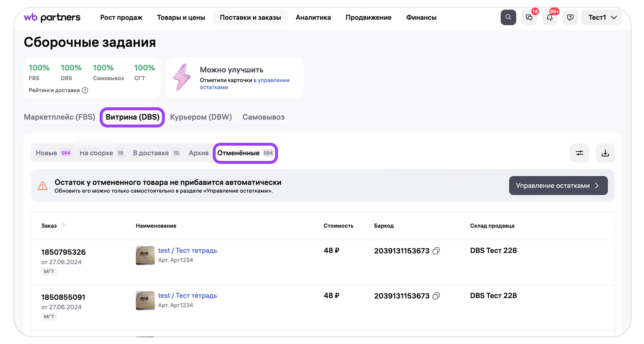Open test / Тест тетрадь link, second row
This screenshot has width=644, height=344.
187,296
